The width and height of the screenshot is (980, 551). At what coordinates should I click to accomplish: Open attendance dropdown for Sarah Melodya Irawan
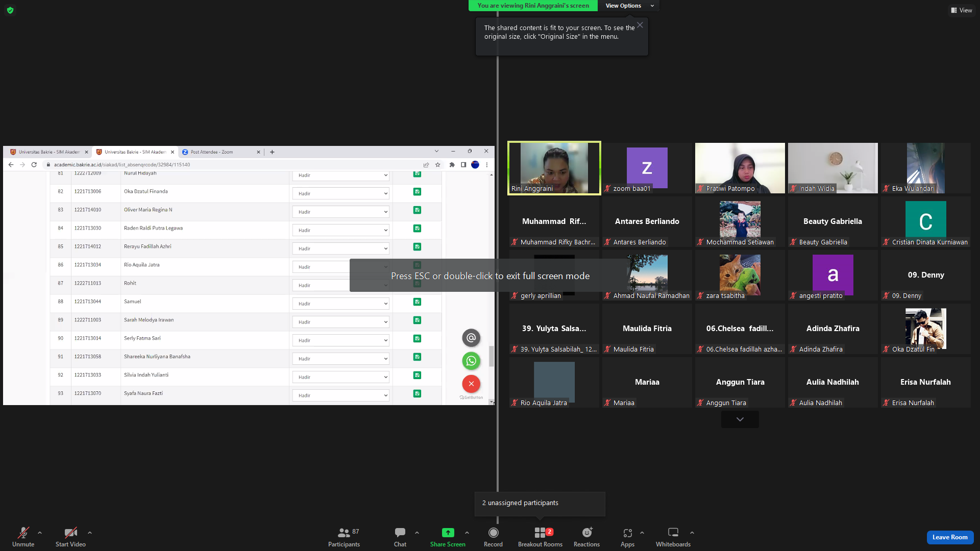point(341,322)
